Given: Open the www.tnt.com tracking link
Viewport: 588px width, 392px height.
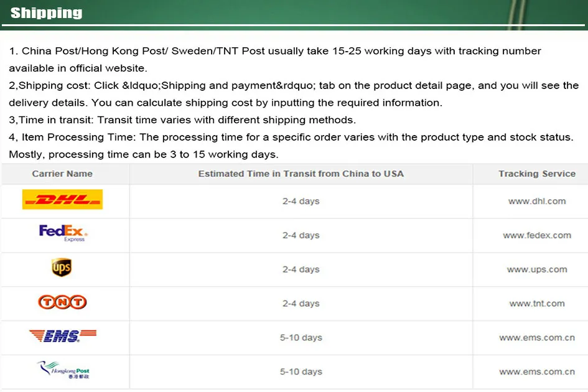Looking at the screenshot, I should pos(537,304).
